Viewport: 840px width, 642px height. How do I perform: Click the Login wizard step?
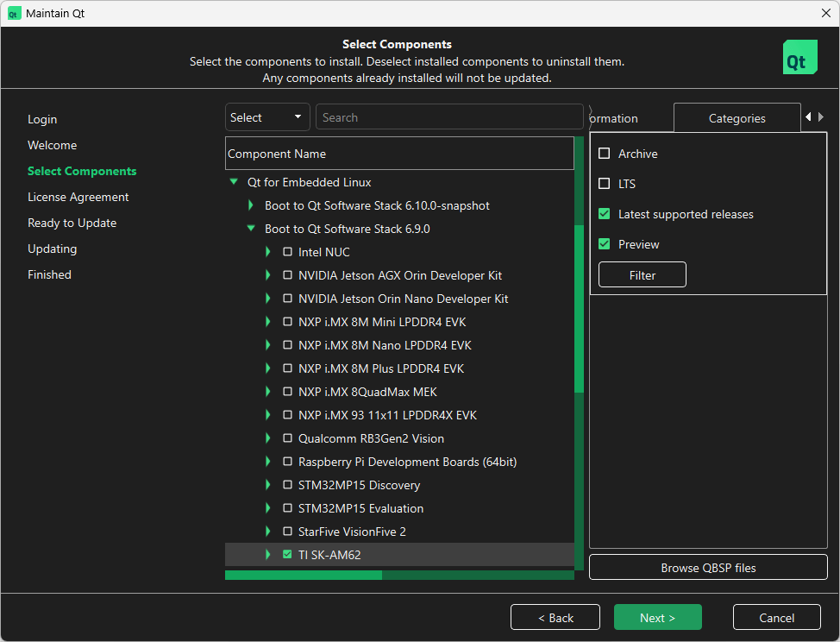tap(42, 119)
